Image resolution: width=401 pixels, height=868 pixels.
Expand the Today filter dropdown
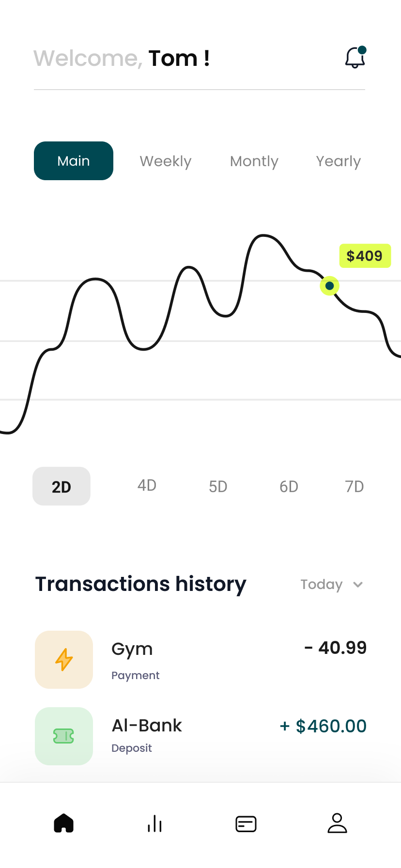322,585
